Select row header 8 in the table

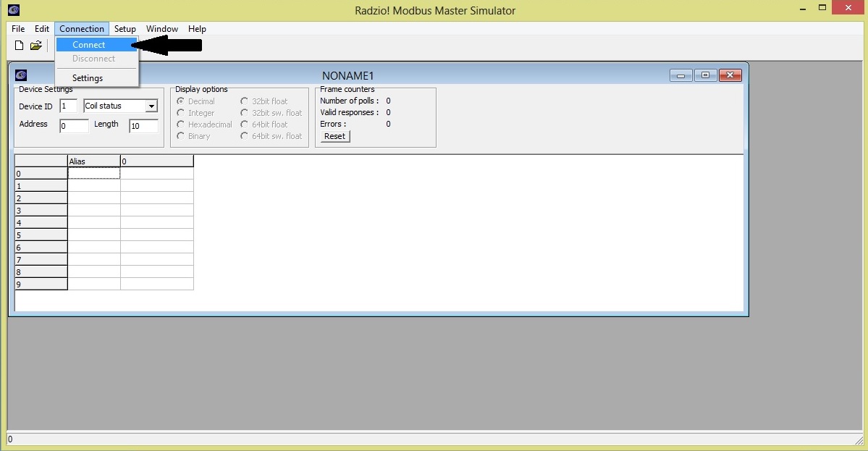pos(41,271)
